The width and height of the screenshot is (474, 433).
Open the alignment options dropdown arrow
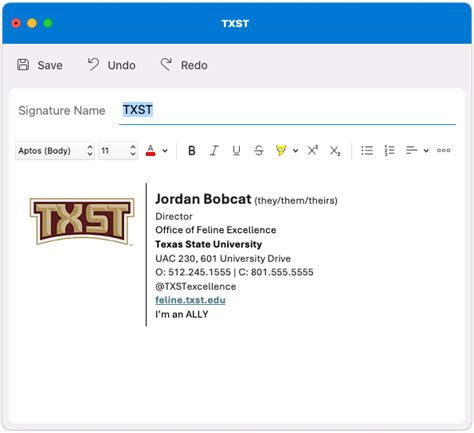pyautogui.click(x=426, y=151)
